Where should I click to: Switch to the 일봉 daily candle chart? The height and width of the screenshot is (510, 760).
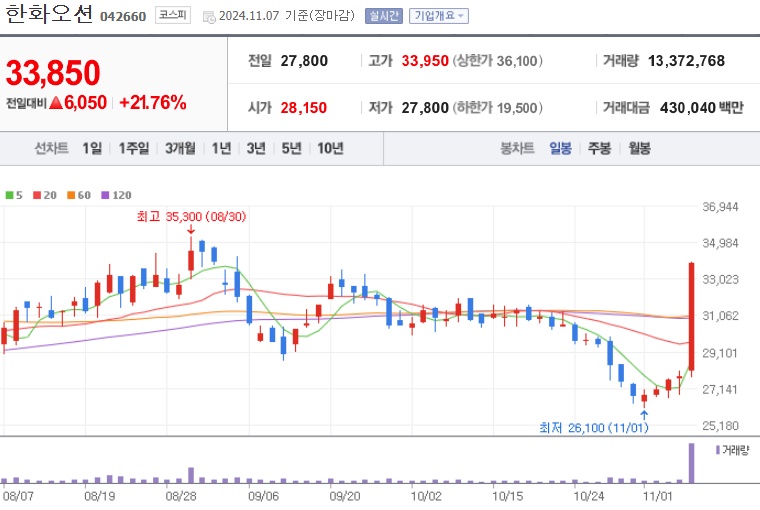pos(560,148)
